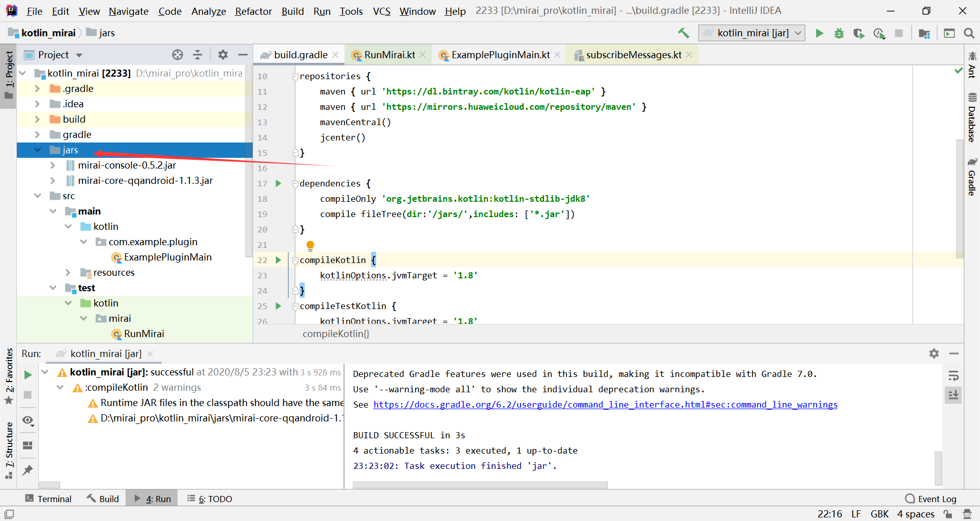Image resolution: width=980 pixels, height=521 pixels.
Task: Pin the Run tab with pin icon
Action: point(28,470)
